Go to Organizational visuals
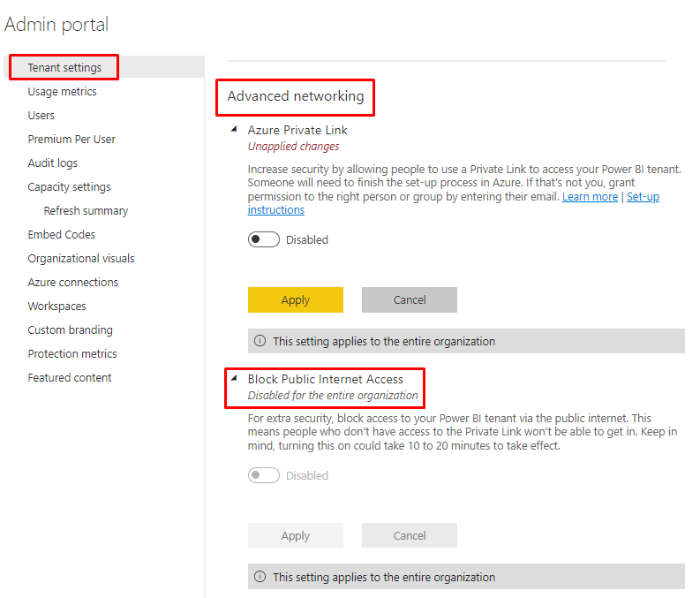 click(x=81, y=259)
